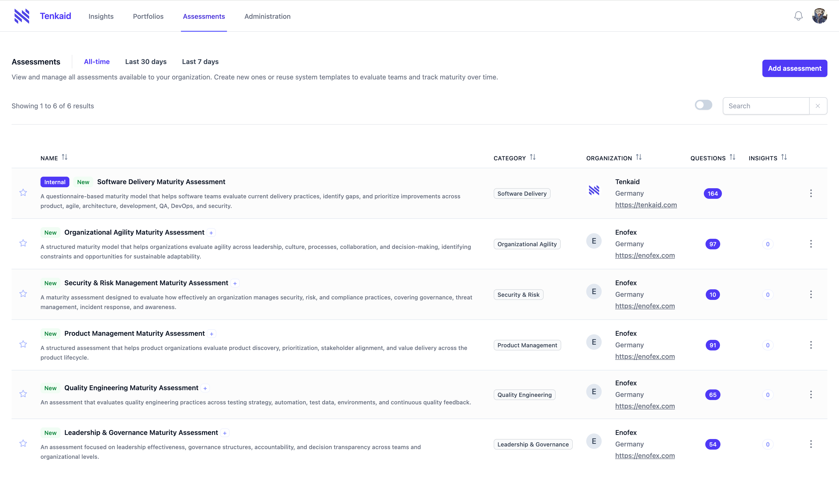Screen dimensions: 839x504
Task: Clear the search field with the X icon
Action: point(818,106)
